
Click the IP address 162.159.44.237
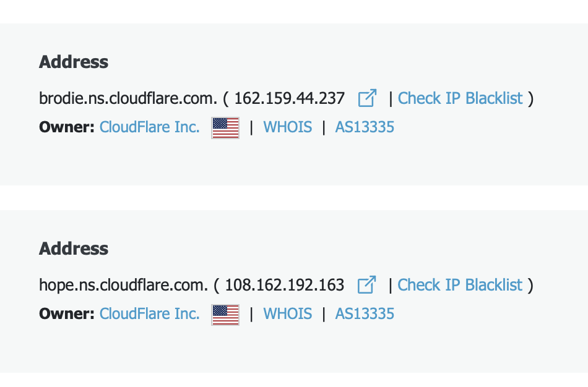289,98
